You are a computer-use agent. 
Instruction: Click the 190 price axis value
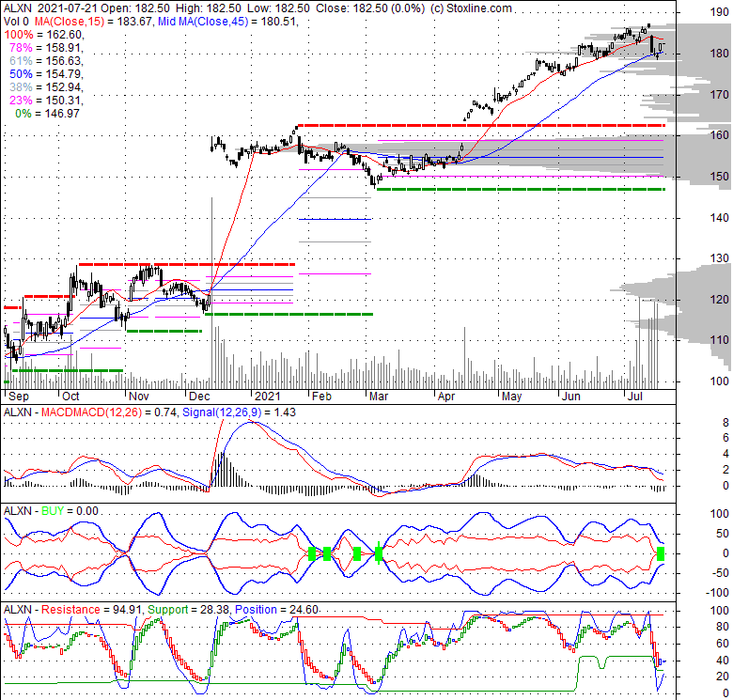click(x=719, y=12)
